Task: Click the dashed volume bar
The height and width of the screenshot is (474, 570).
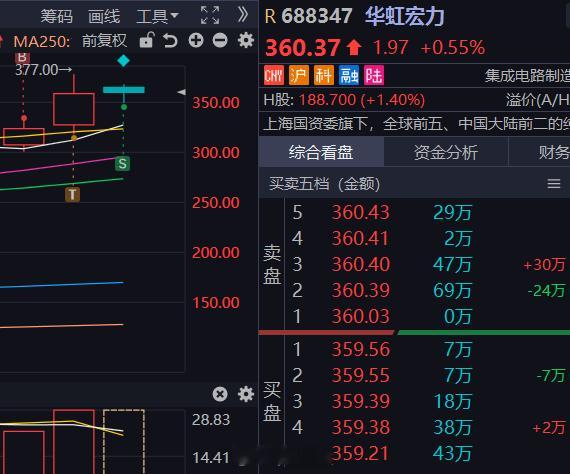Action: point(124,442)
